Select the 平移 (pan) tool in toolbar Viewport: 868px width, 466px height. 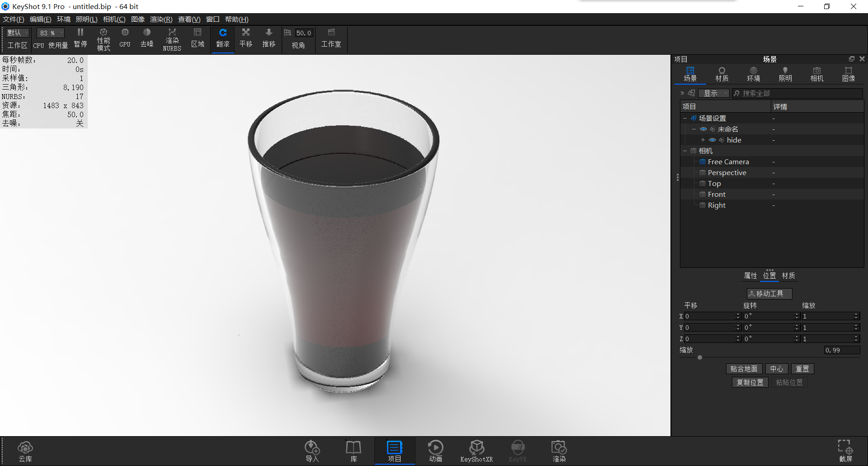(x=245, y=39)
